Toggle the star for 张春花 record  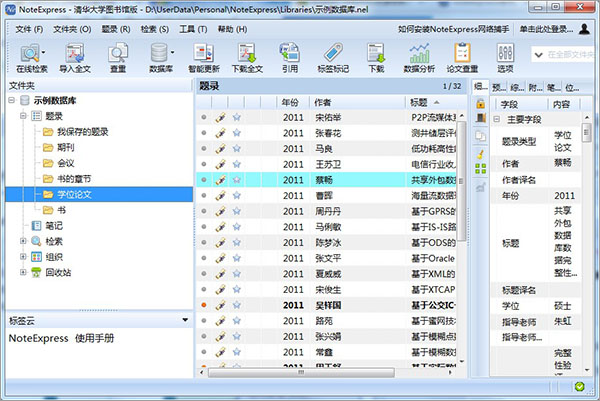pos(237,133)
